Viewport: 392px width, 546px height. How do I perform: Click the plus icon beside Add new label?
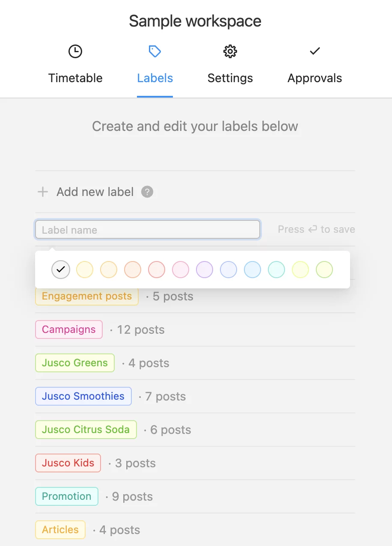tap(43, 192)
